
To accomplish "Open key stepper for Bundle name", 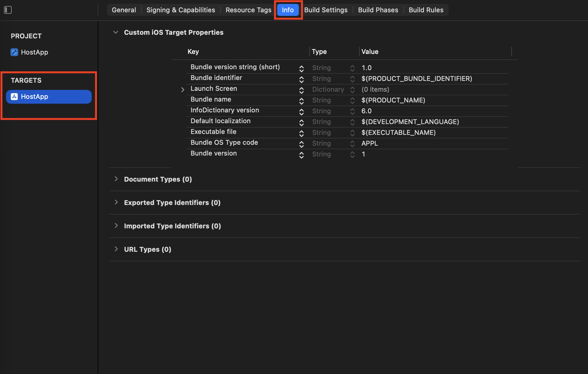I will click(x=301, y=101).
